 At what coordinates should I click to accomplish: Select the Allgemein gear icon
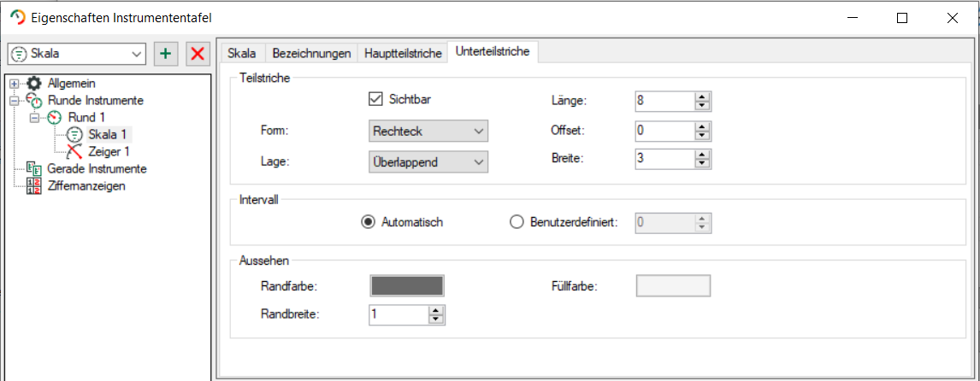click(x=34, y=84)
